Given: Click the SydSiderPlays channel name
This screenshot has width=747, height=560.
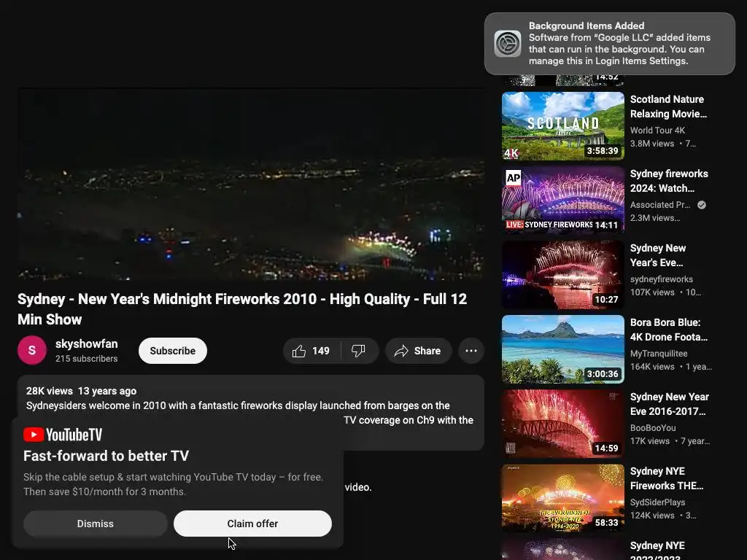Looking at the screenshot, I should click(x=657, y=502).
